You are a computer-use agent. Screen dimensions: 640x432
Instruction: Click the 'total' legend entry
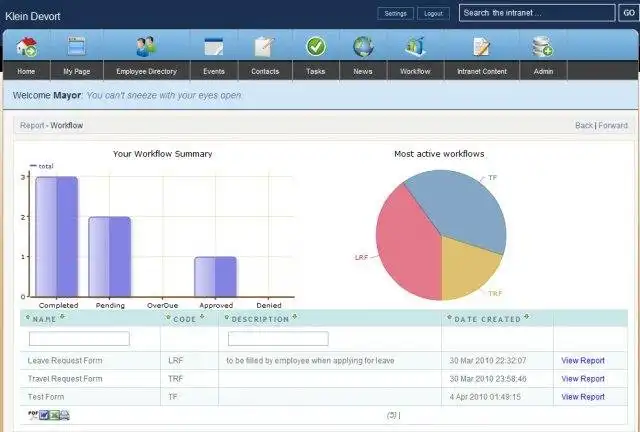pyautogui.click(x=42, y=166)
